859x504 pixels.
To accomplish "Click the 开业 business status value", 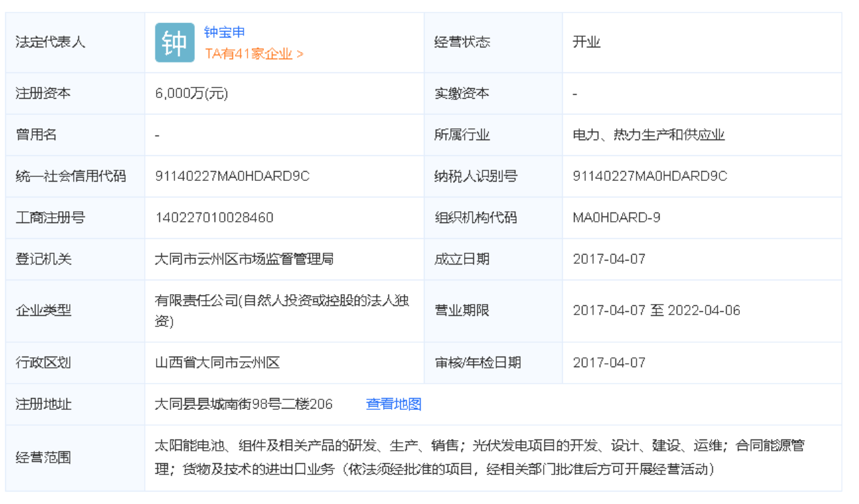I will [586, 43].
